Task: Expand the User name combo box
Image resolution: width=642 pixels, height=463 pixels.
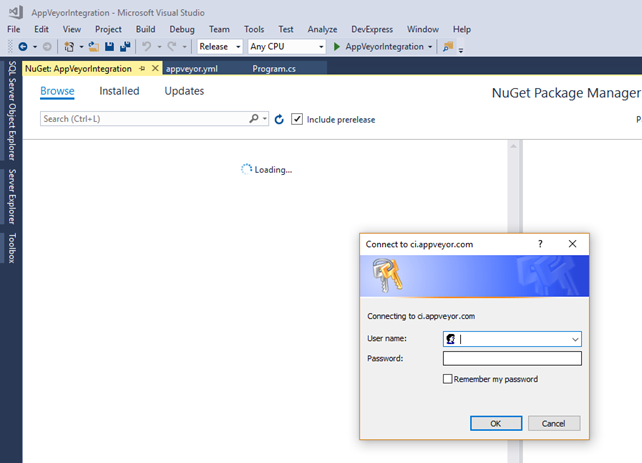Action: [x=574, y=339]
